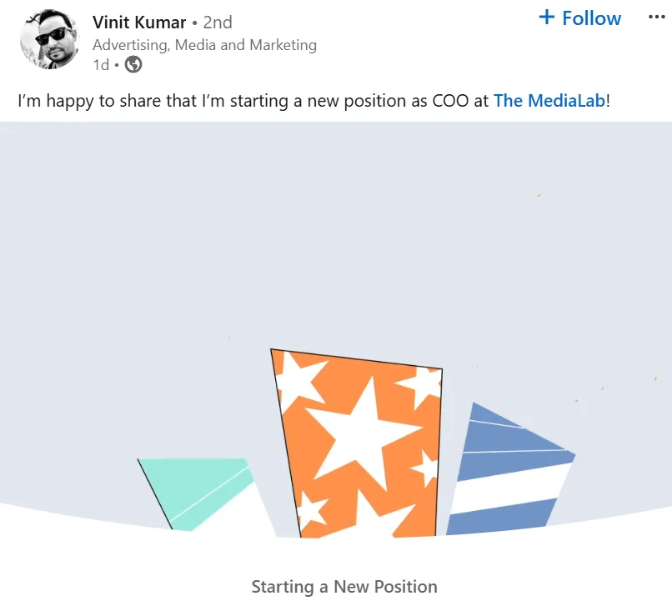Click the plus icon beside Follow
The image size is (672, 616).
tap(547, 18)
